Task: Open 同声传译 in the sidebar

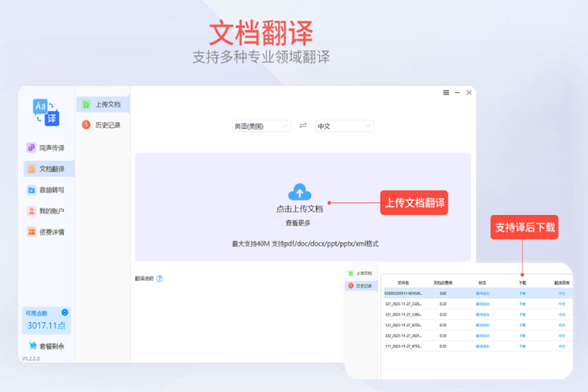Action: (x=49, y=148)
